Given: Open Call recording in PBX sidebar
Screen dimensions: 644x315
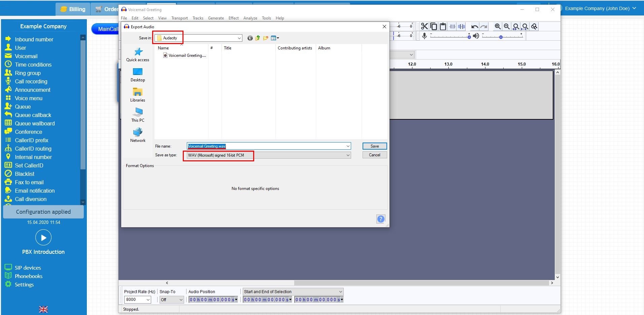Looking at the screenshot, I should [x=31, y=81].
